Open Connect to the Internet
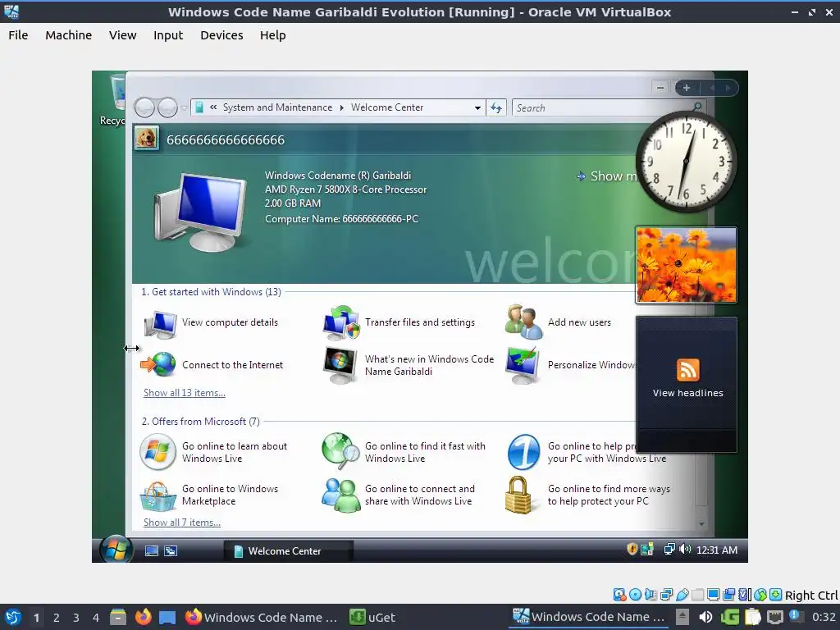The image size is (840, 630). (212, 365)
